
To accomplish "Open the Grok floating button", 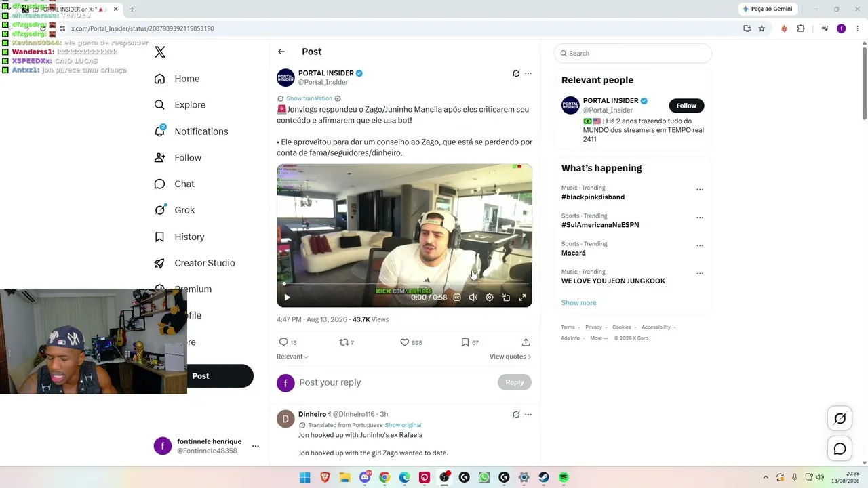I will [840, 419].
